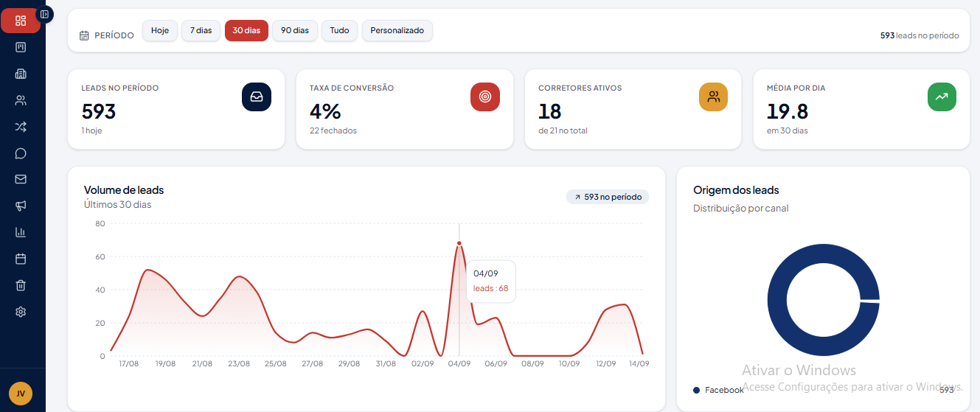Click the Facebook legend label
The image size is (980, 412).
click(724, 390)
